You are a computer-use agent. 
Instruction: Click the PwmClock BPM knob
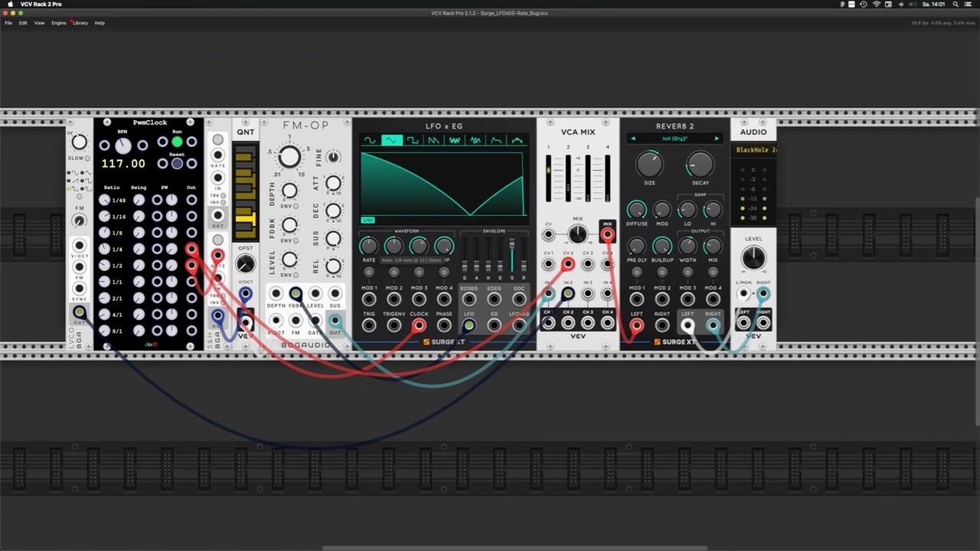(123, 145)
